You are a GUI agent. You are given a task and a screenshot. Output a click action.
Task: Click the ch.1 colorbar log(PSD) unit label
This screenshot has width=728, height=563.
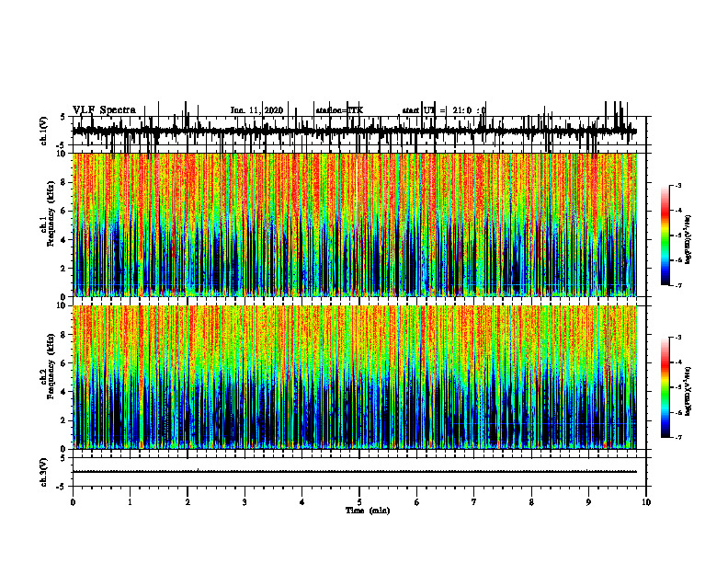688,239
